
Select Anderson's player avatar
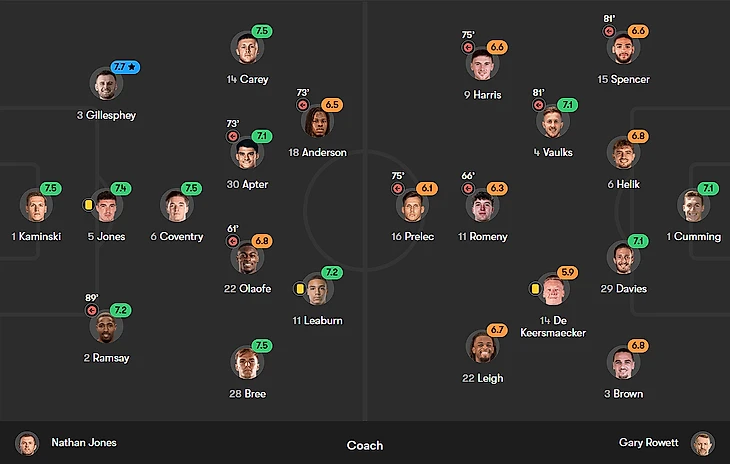click(x=317, y=122)
